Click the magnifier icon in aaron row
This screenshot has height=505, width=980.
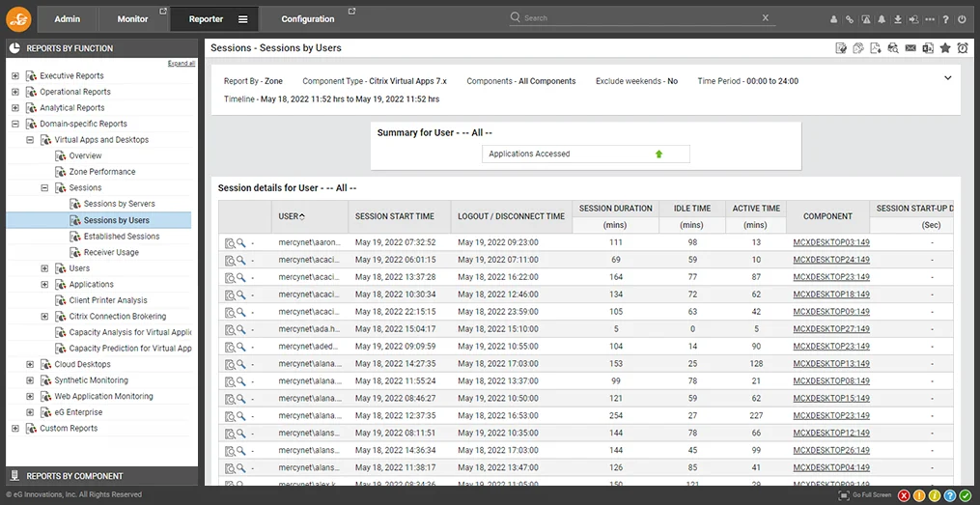tap(240, 242)
